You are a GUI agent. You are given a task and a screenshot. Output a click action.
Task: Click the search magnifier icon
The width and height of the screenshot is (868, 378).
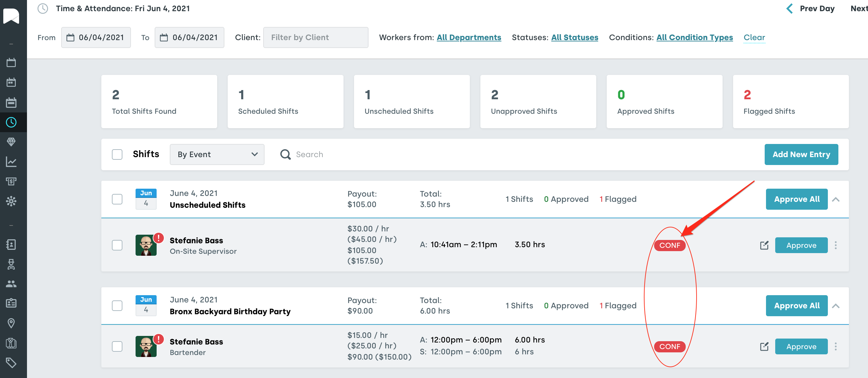coord(285,154)
